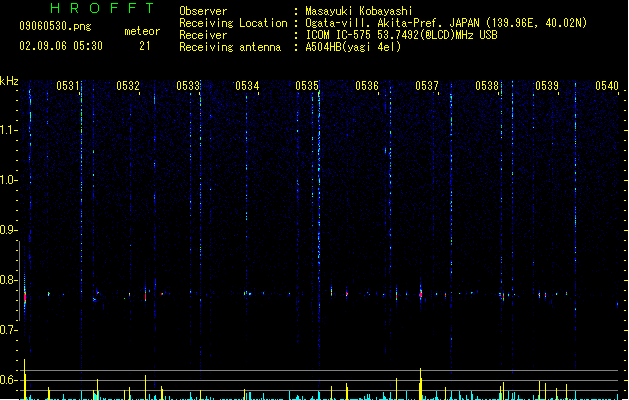Click the Receiving Location label
Viewport: 629px width, 400px height.
pos(233,23)
